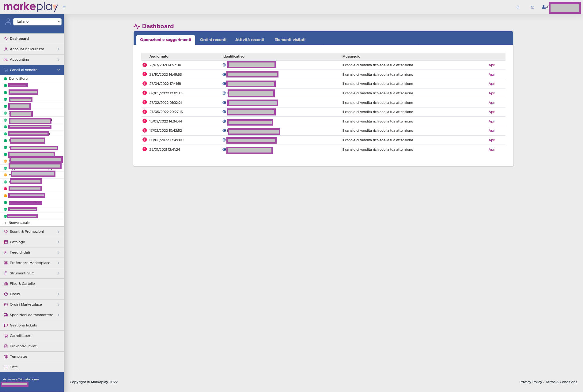
Task: Open the notifications bell icon
Action: [517, 7]
